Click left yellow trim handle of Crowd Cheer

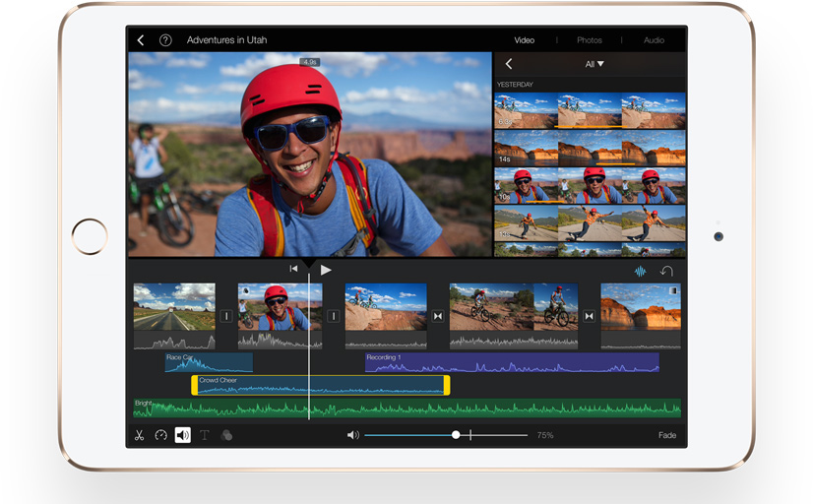pyautogui.click(x=195, y=385)
